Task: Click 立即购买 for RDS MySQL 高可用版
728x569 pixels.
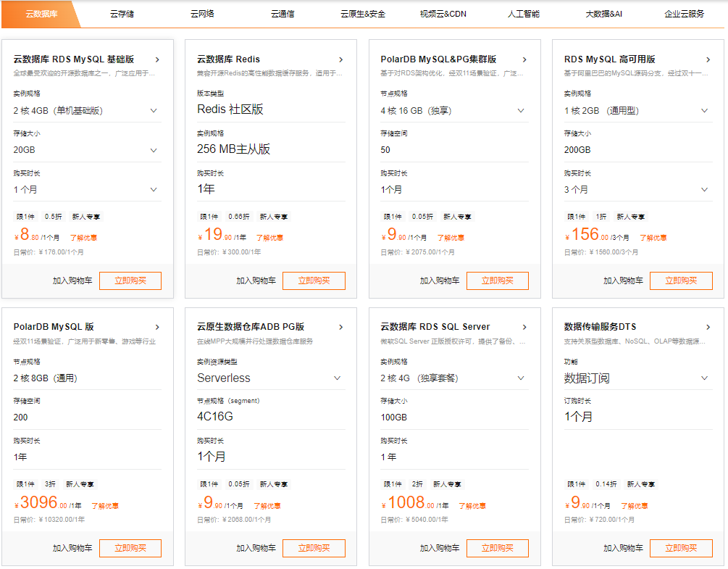Action: coord(681,281)
